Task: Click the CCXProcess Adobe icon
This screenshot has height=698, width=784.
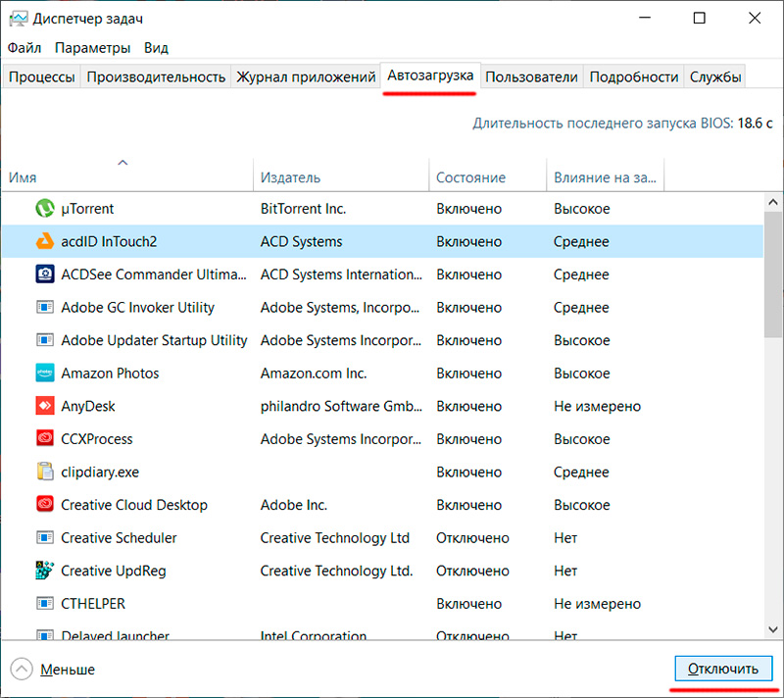Action: point(44,439)
